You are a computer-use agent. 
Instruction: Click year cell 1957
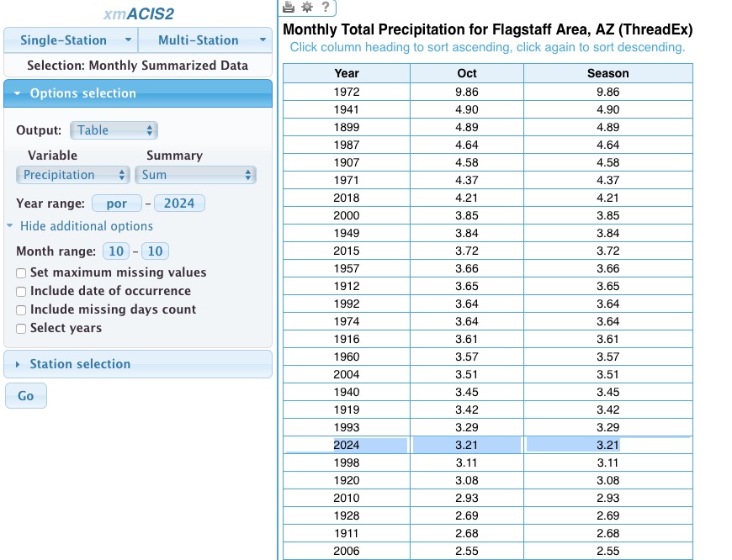(347, 269)
